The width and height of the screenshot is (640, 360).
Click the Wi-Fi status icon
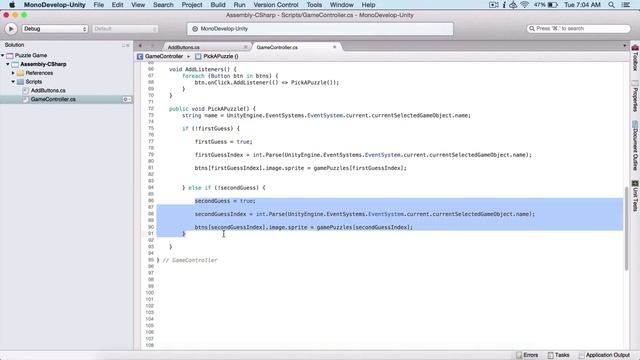pyautogui.click(x=524, y=5)
